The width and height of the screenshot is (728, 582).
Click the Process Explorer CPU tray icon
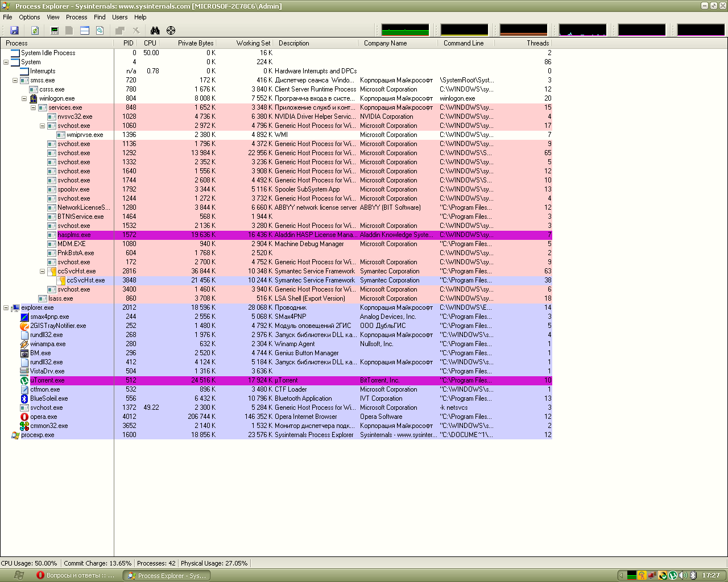click(x=632, y=575)
